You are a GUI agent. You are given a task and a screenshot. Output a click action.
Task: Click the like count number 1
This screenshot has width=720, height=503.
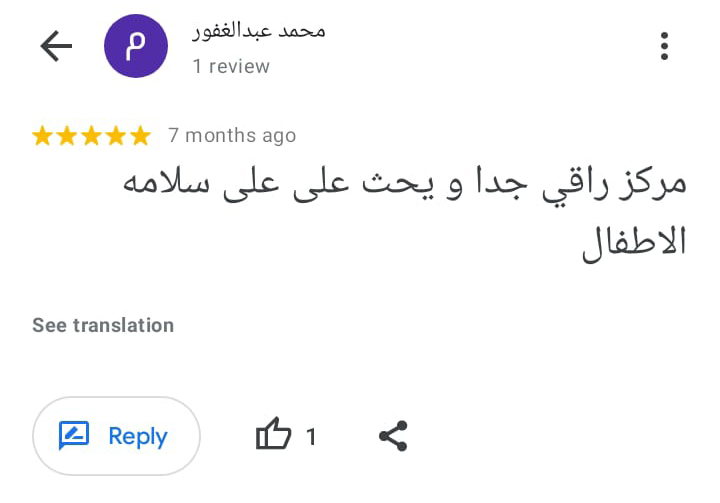pos(311,437)
